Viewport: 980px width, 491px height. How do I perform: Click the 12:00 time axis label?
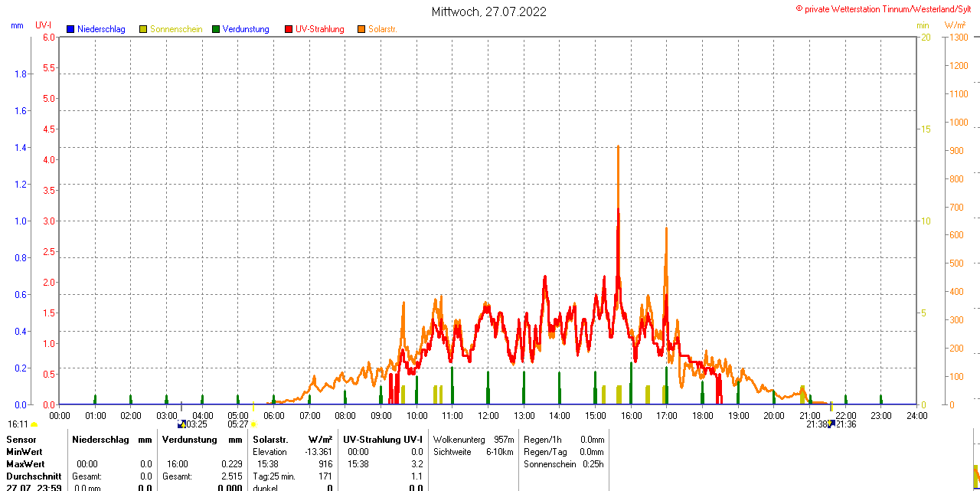pyautogui.click(x=488, y=416)
